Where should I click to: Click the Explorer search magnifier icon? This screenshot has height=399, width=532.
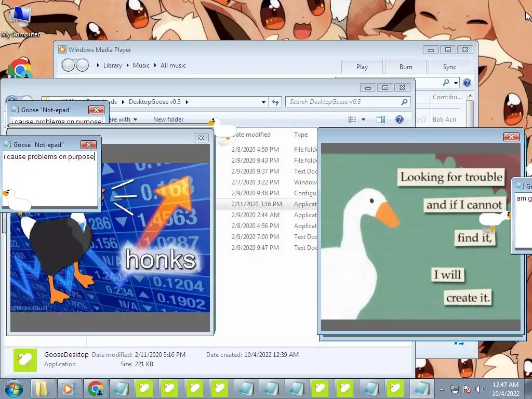404,102
